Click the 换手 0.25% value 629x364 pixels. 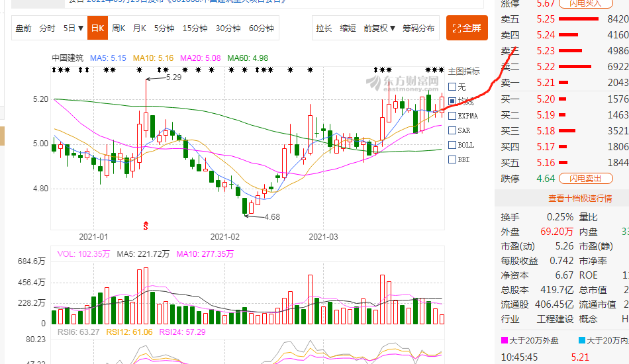coord(560,217)
